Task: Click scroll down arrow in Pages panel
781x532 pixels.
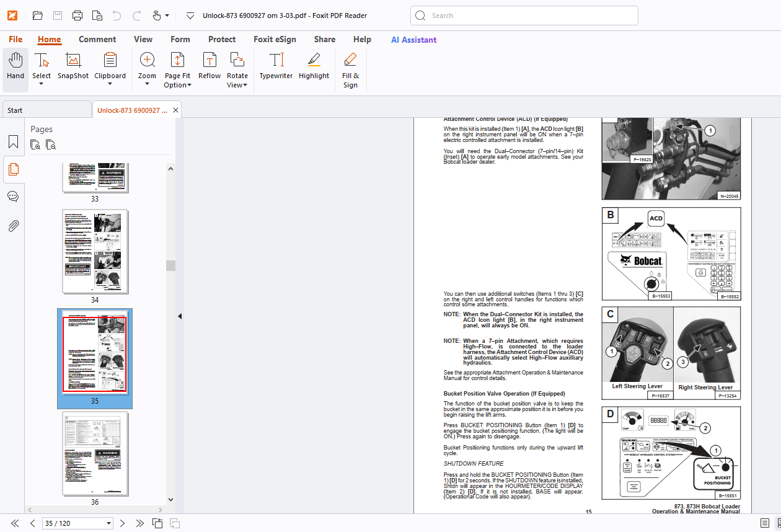Action: [170, 499]
